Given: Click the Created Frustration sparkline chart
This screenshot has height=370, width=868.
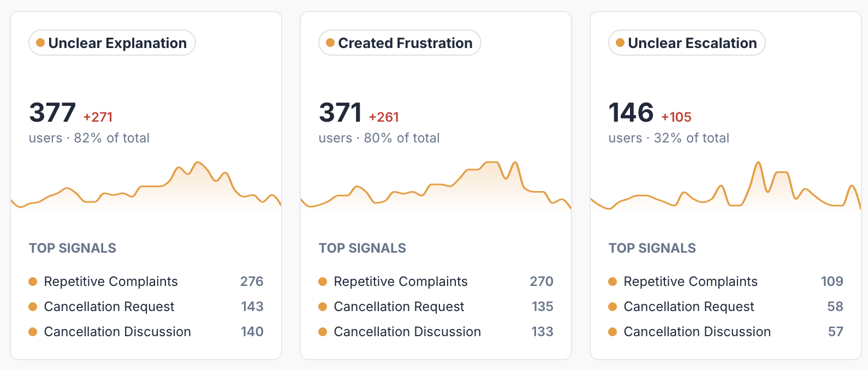Looking at the screenshot, I should point(436,186).
